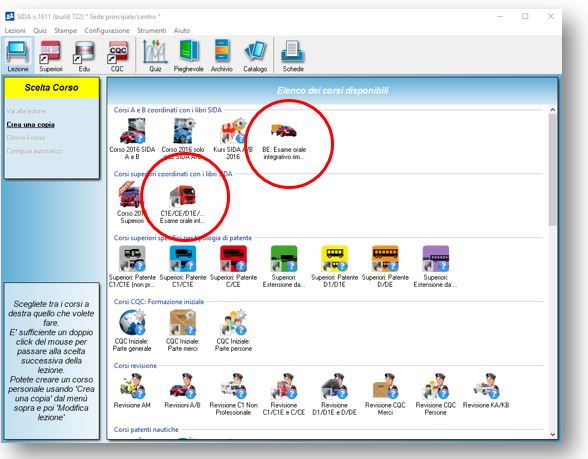This screenshot has height=459, width=588.
Task: Open the Quiz menu in menu bar
Action: coord(40,30)
